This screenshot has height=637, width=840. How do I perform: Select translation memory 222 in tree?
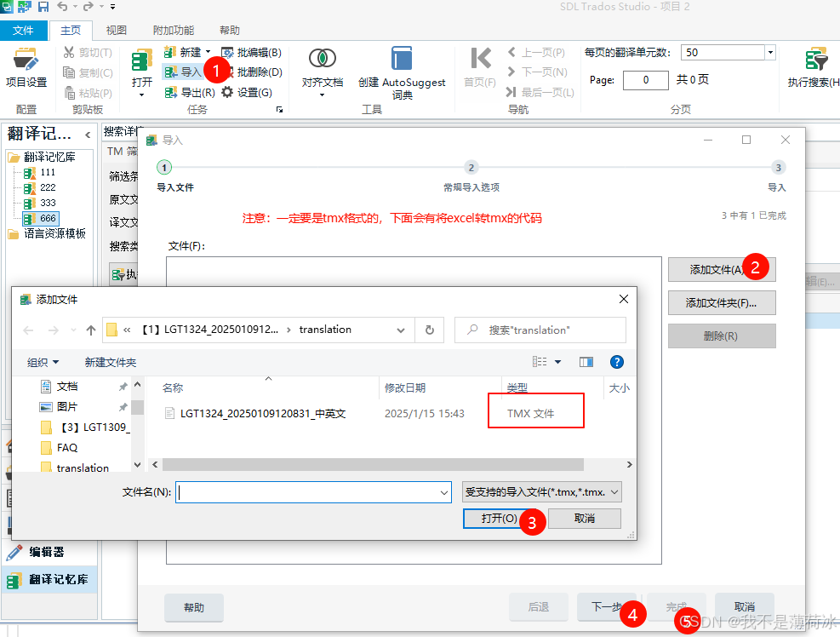point(40,187)
